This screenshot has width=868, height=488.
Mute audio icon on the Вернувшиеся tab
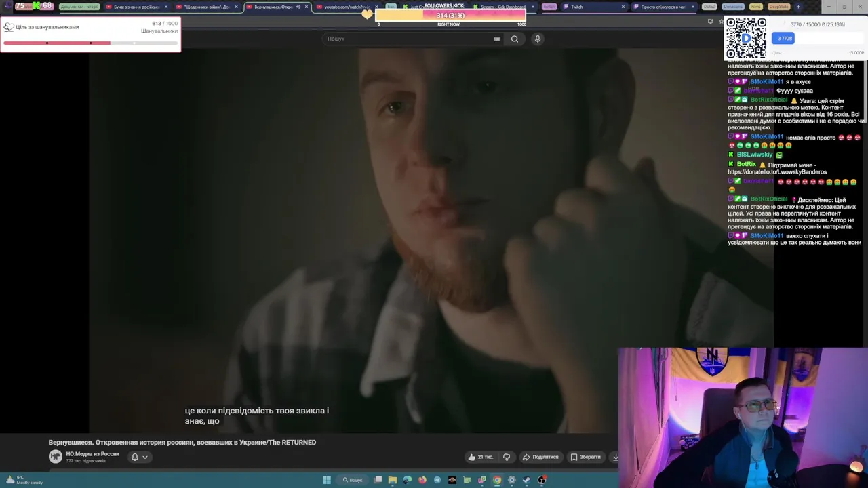coord(298,7)
